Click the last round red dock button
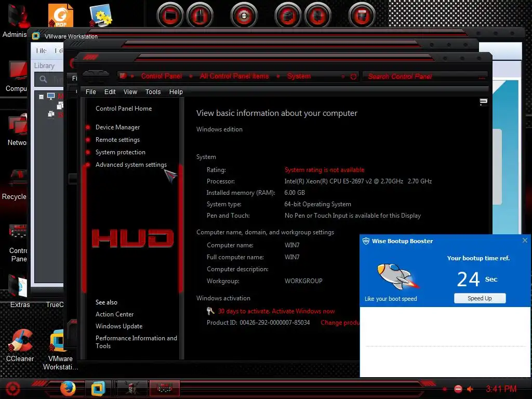The image size is (532, 399). point(362,16)
